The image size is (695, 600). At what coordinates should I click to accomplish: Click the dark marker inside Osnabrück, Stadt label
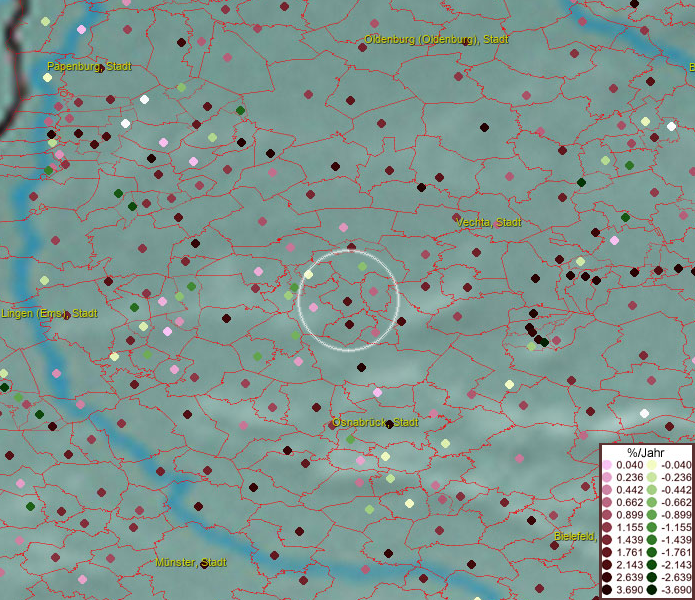pos(389,424)
